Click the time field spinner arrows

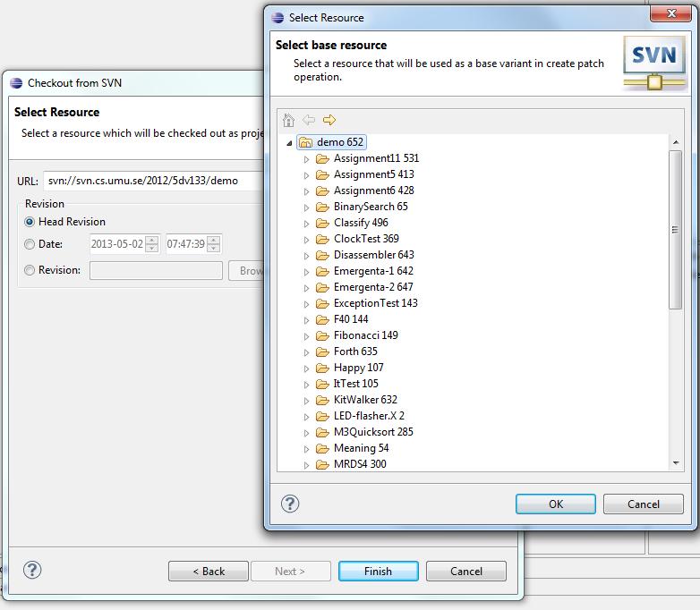[214, 244]
